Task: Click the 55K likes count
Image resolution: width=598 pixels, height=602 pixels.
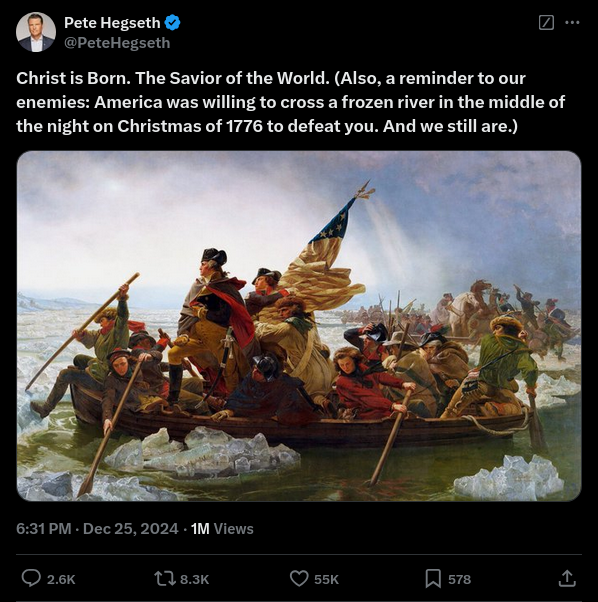Action: pyautogui.click(x=326, y=579)
